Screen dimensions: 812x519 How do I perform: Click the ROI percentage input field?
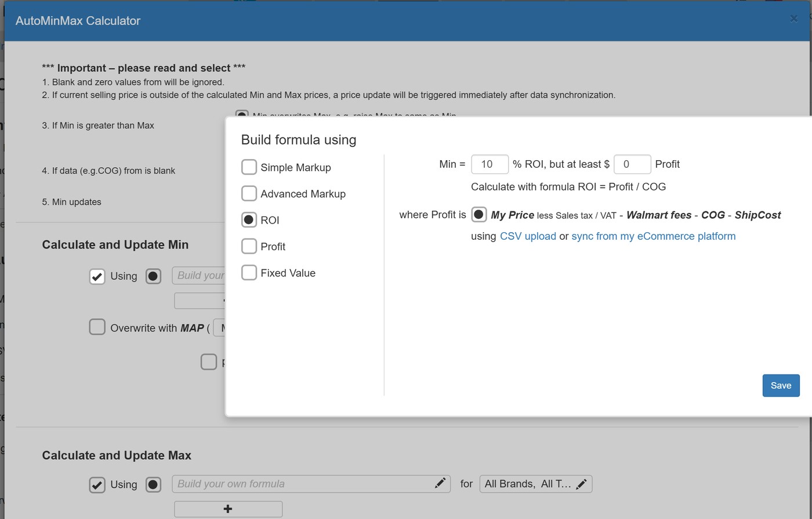pyautogui.click(x=490, y=164)
